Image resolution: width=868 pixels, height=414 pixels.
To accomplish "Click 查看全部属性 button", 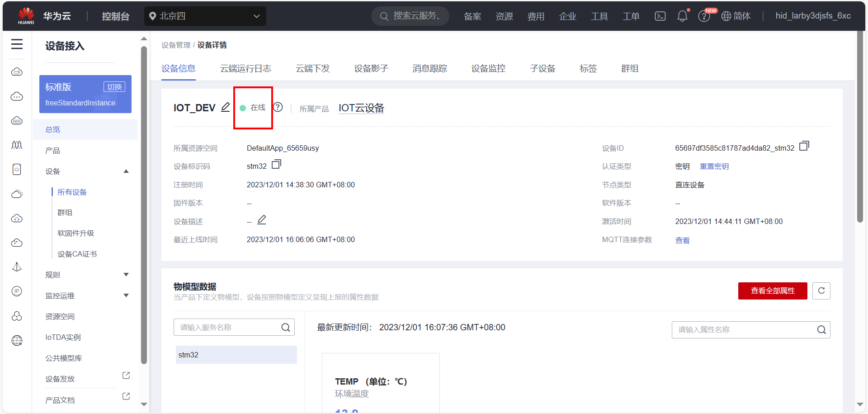I will coord(773,290).
